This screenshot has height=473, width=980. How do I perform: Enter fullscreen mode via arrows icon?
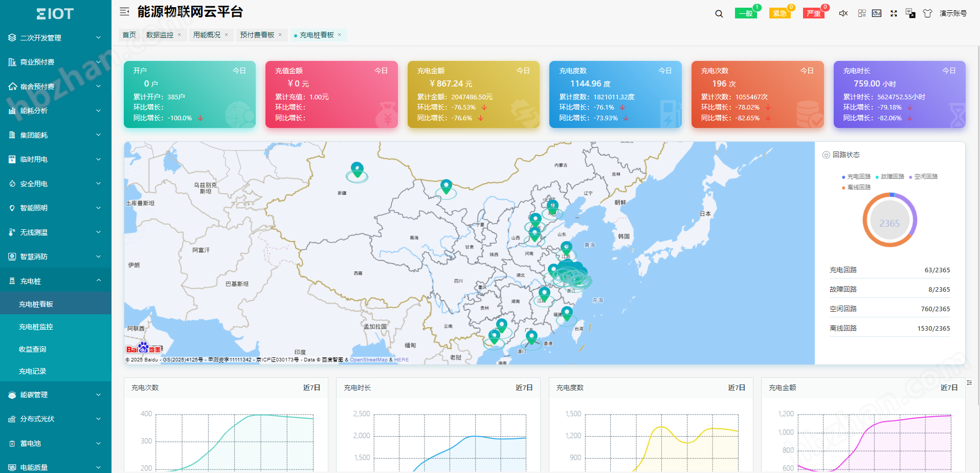point(894,13)
